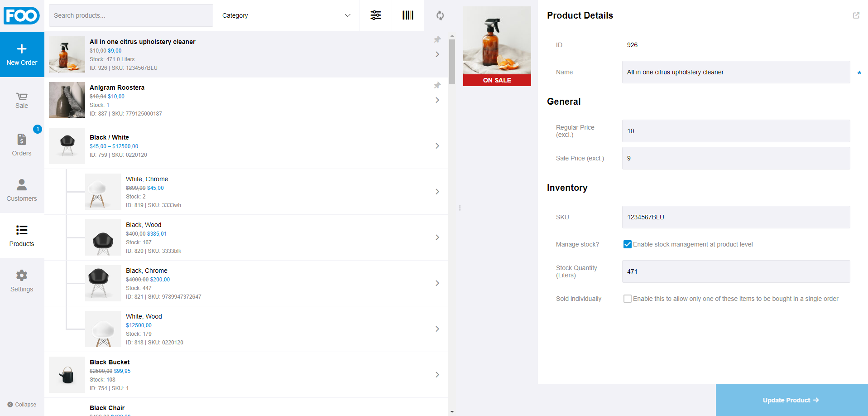Edit the product Name field
This screenshot has width=868, height=416.
(736, 72)
